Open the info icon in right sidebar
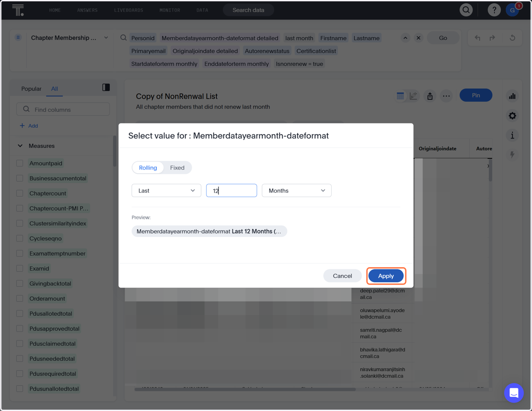 pyautogui.click(x=512, y=135)
